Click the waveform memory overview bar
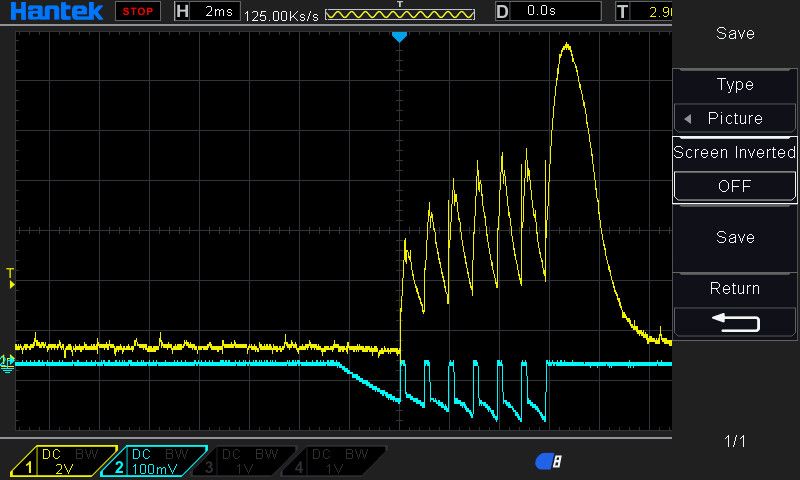This screenshot has height=480, width=800. coord(400,14)
